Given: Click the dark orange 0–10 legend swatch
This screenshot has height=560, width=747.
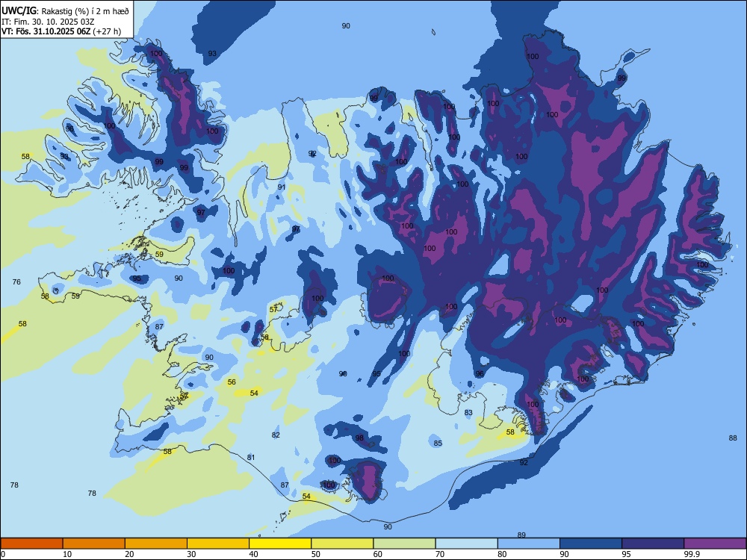Looking at the screenshot, I should [31, 544].
